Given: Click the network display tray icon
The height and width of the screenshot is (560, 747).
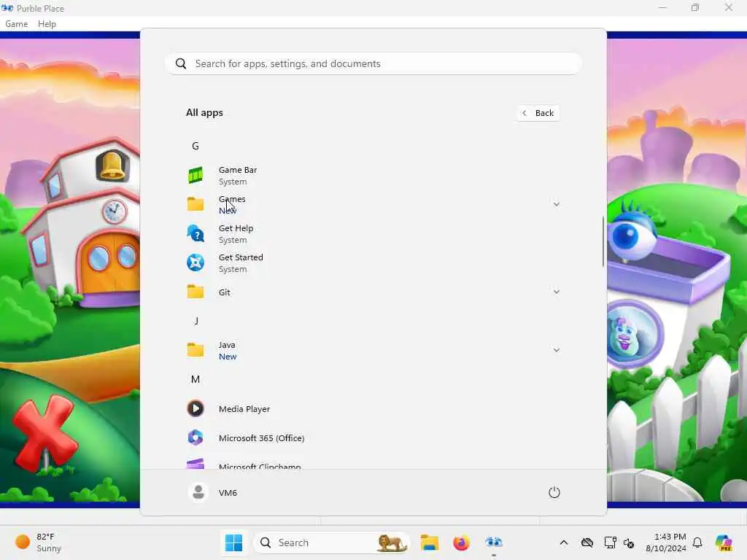Looking at the screenshot, I should click(610, 542).
